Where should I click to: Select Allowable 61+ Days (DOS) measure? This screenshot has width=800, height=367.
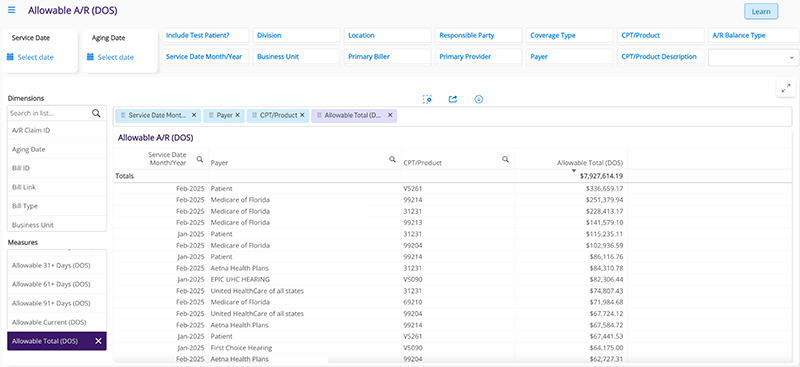[x=57, y=284]
